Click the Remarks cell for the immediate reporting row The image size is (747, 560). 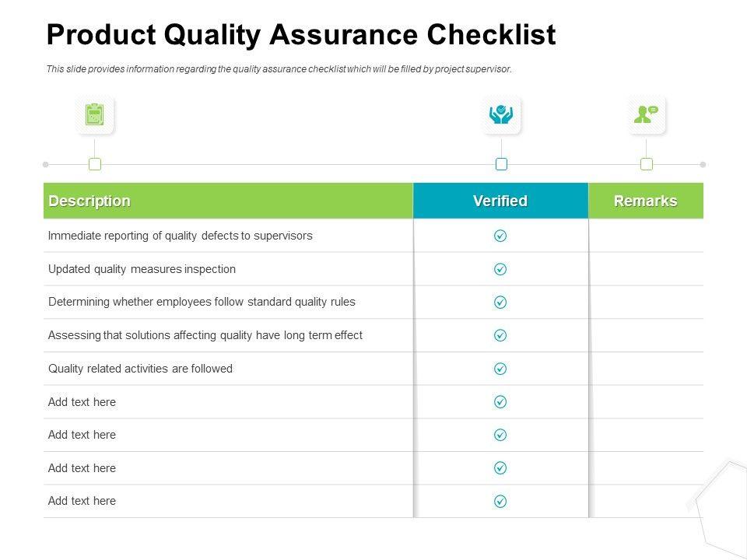tap(646, 236)
